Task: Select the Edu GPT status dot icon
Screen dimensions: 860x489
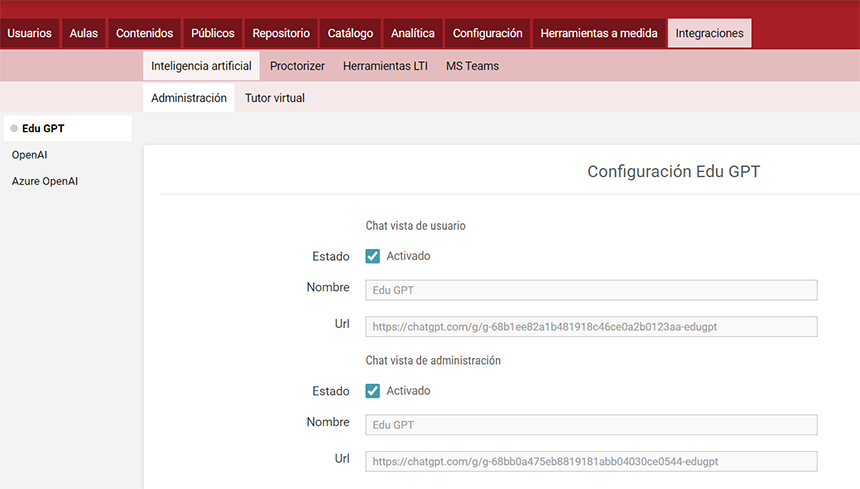Action: [14, 129]
